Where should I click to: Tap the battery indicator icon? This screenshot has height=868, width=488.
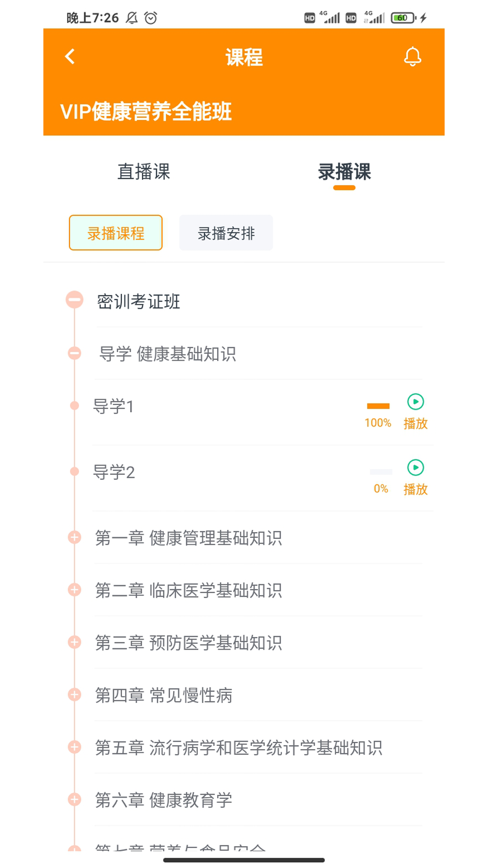pyautogui.click(x=403, y=18)
